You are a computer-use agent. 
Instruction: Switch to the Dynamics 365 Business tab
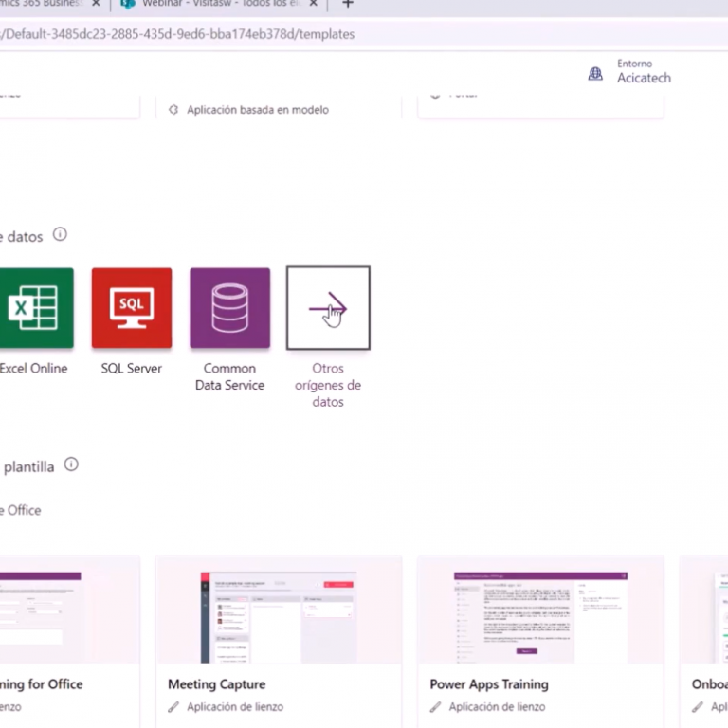(x=41, y=4)
